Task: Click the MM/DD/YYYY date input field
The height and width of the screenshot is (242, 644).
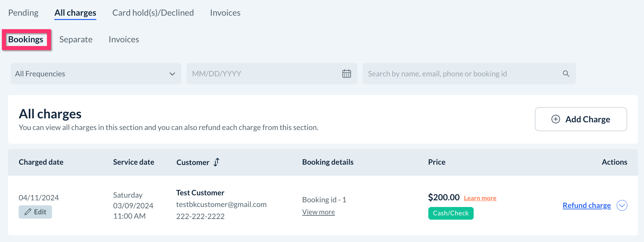Action: coord(263,74)
